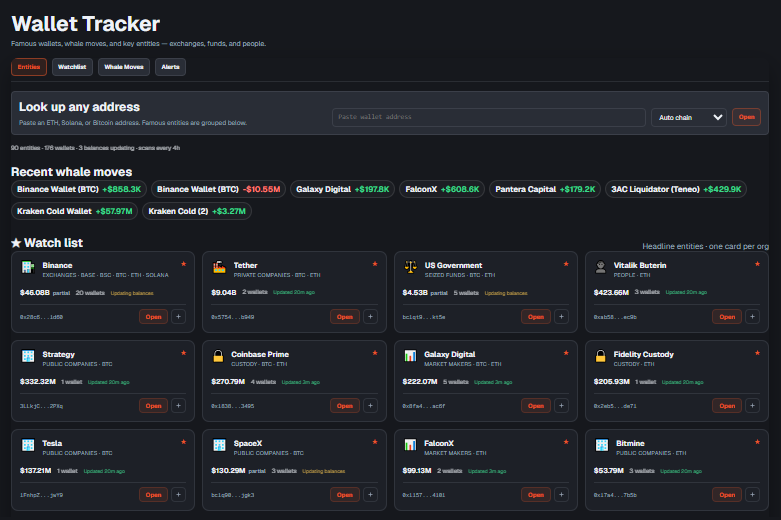Click the Coinbase Prime lock icon
This screenshot has height=520, width=781.
[x=218, y=356]
